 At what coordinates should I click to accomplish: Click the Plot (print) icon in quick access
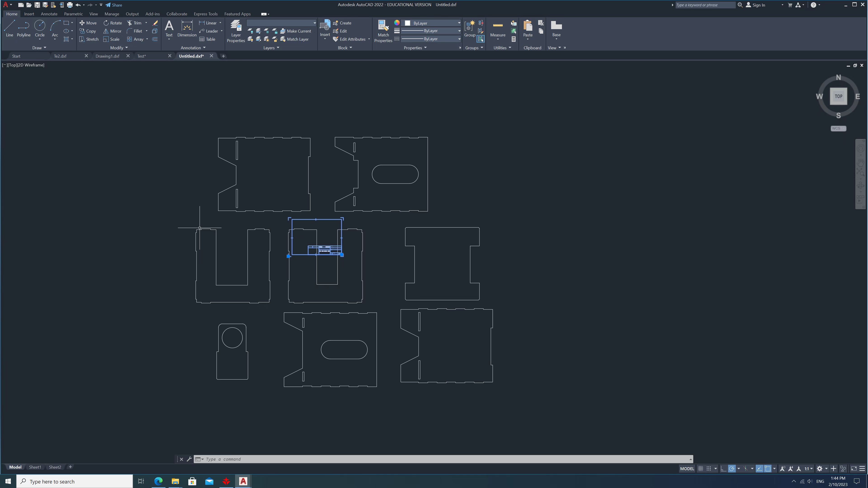[x=70, y=5]
